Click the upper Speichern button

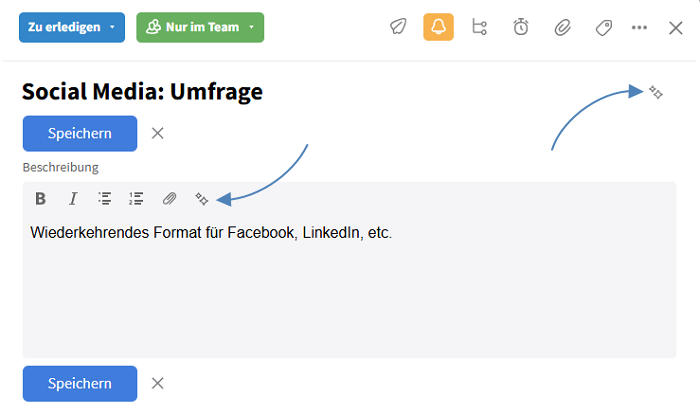coord(79,133)
